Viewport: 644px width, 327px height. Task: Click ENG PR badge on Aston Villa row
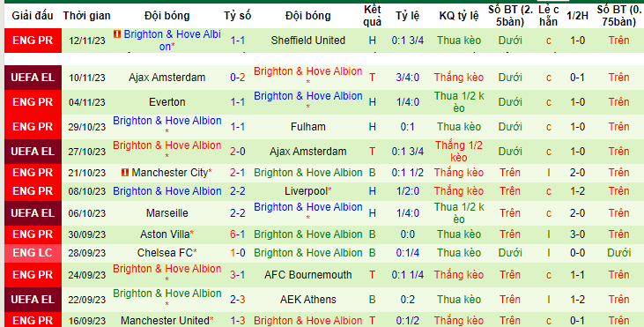coord(33,234)
